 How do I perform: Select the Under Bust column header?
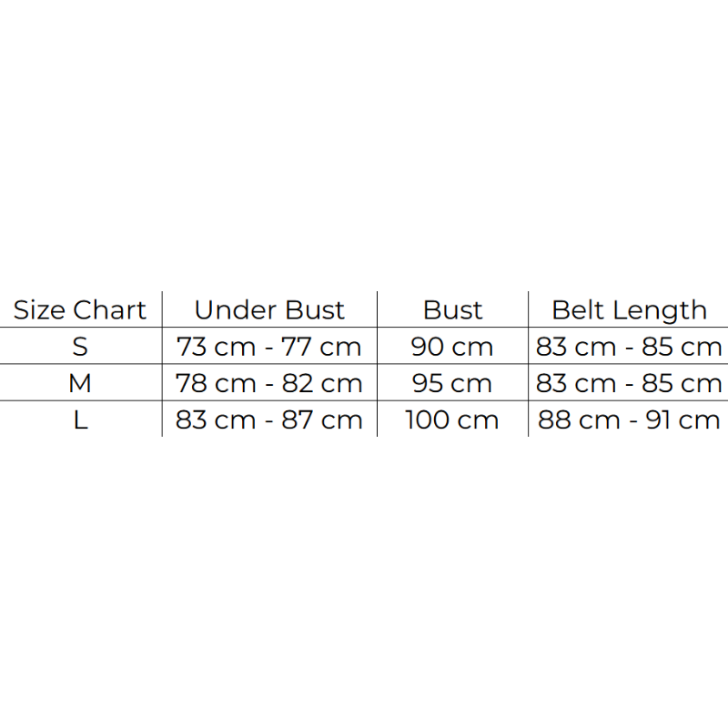[269, 310]
